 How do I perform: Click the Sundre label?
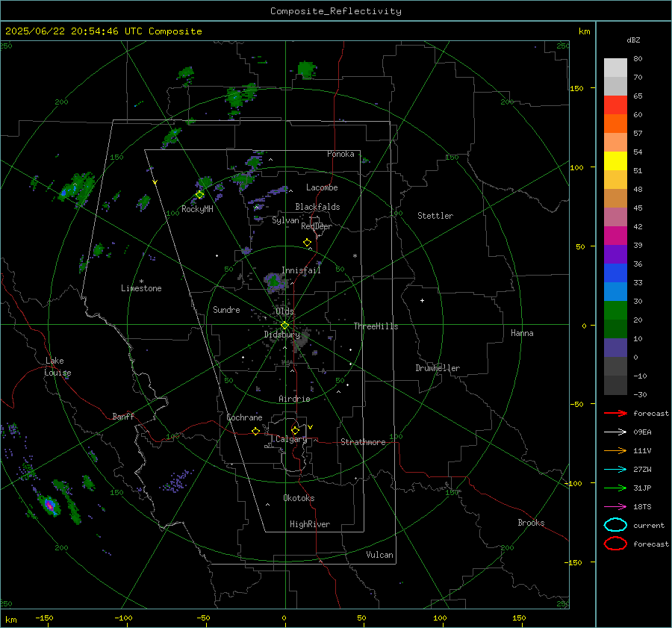pyautogui.click(x=226, y=310)
